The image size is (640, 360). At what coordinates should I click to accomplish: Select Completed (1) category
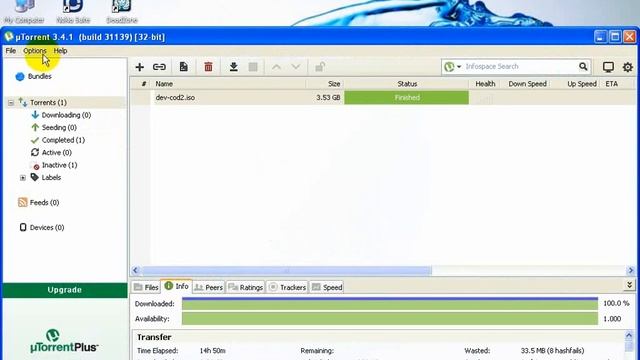tap(63, 140)
